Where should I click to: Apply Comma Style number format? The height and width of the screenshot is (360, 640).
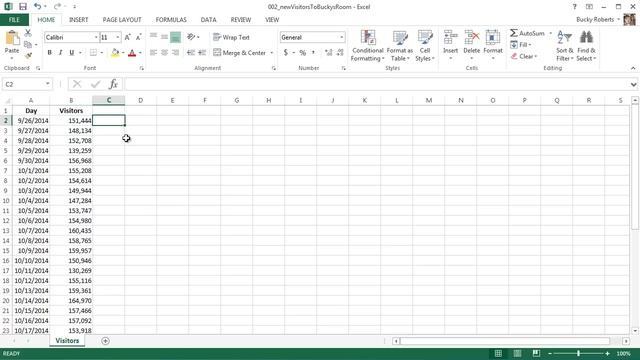click(313, 53)
